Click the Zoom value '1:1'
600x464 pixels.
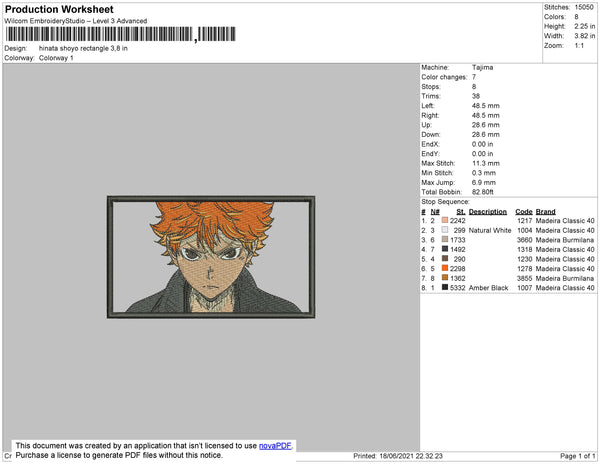[x=579, y=46]
